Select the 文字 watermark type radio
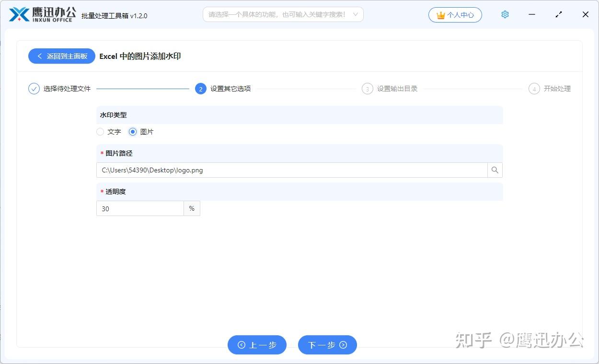Screen dimensions: 599x364 100,132
